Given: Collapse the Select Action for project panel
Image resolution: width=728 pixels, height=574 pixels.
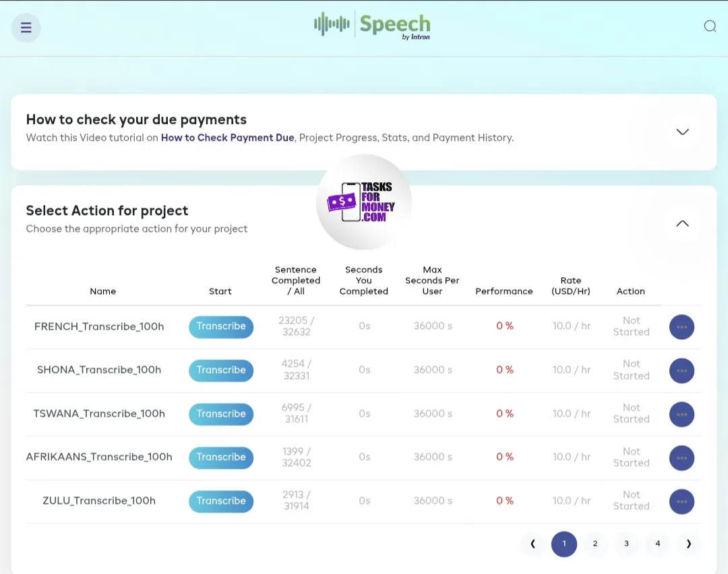Looking at the screenshot, I should 682,223.
